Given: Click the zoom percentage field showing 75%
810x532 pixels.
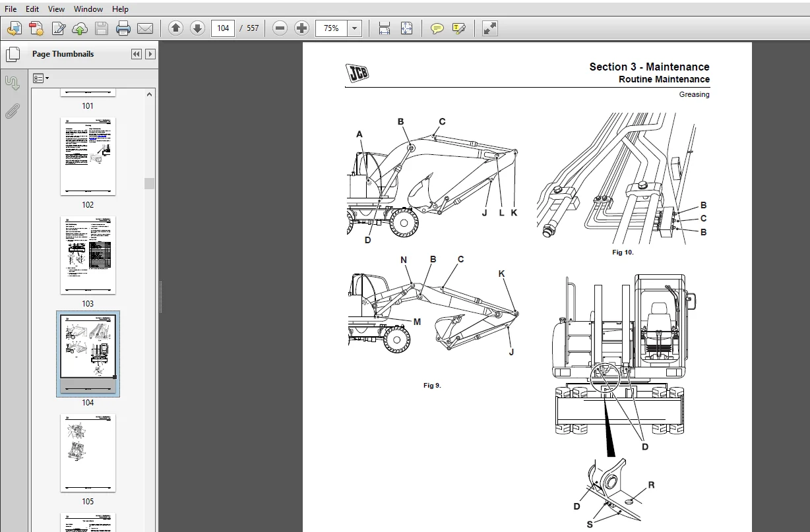Looking at the screenshot, I should point(331,28).
